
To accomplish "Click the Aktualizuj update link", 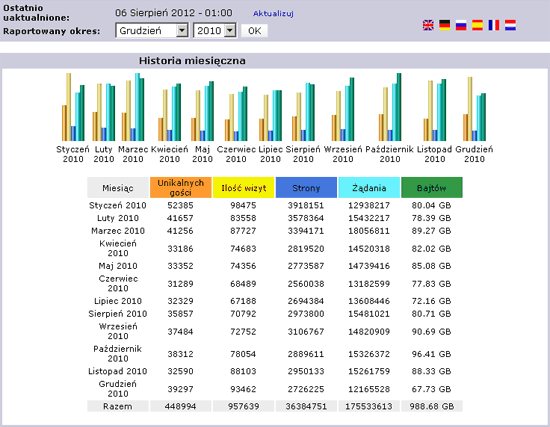I will click(x=273, y=13).
